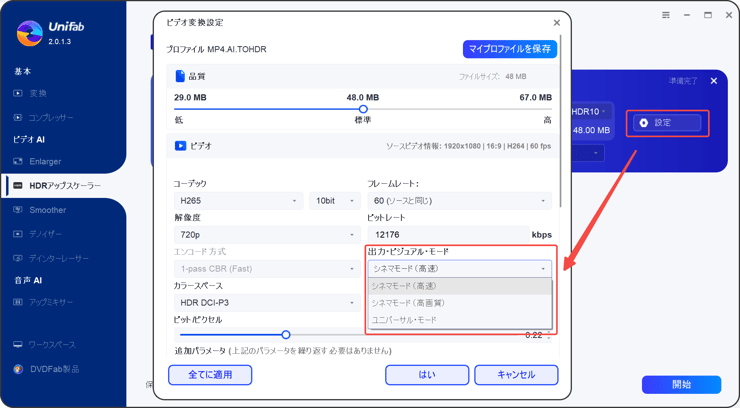
Task: Click マイプロファイルを保存 button
Action: click(510, 49)
